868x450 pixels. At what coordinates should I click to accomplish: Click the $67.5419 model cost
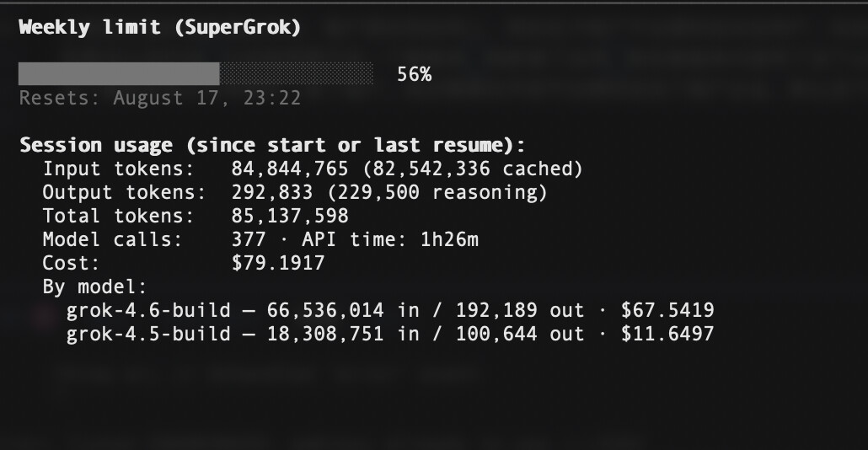(x=667, y=310)
